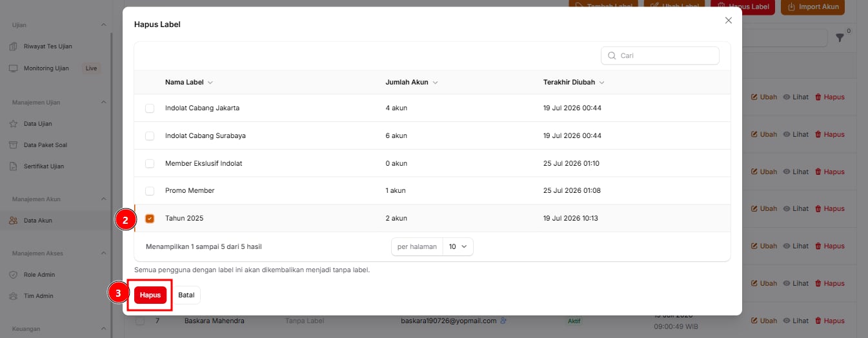Click the "0 akun" count cell
The height and width of the screenshot is (338, 868).
(x=396, y=164)
